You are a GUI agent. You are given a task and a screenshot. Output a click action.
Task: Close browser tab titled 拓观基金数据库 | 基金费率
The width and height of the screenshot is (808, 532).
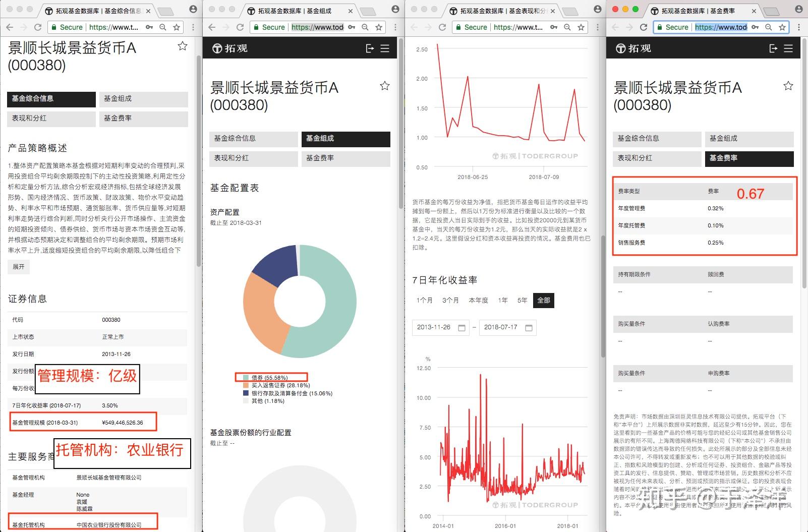[754, 11]
